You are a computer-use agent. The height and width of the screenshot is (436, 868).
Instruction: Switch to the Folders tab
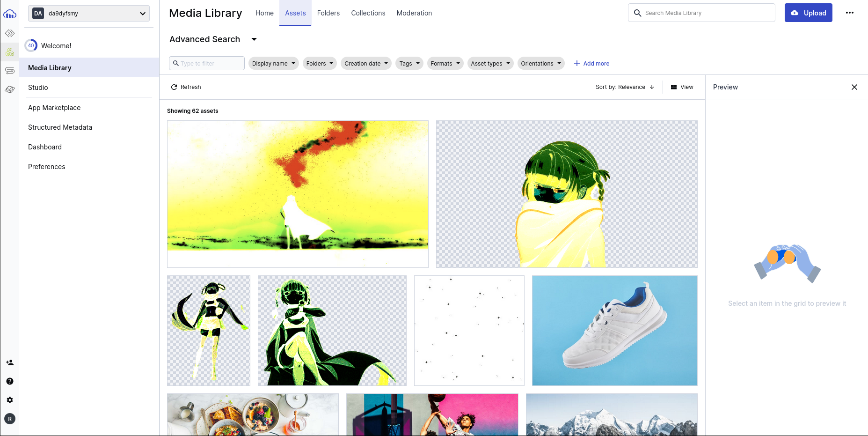[x=328, y=13]
